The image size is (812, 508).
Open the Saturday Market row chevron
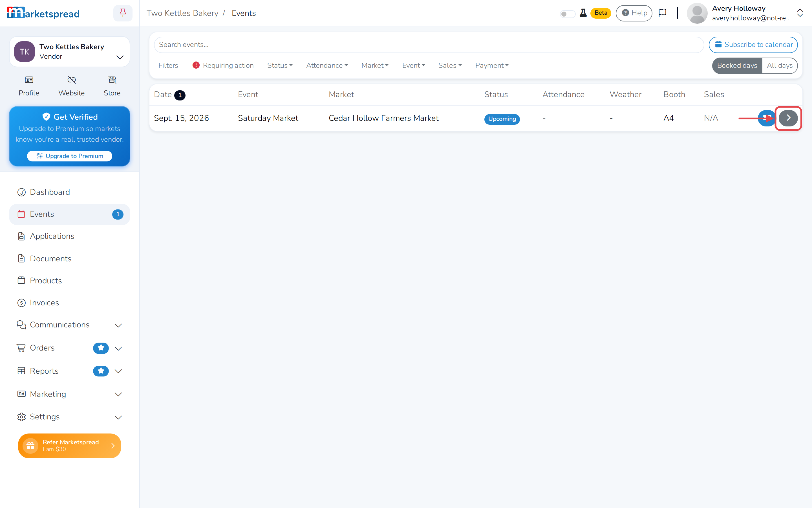(788, 118)
